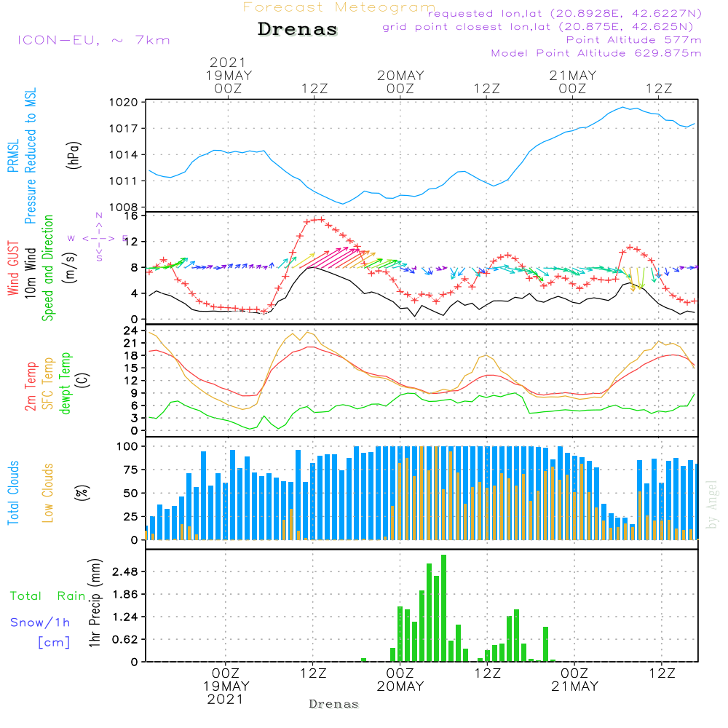This screenshot has height=728, width=728.
Task: Click the '2.48' precipitation axis tick
Action: [125, 571]
